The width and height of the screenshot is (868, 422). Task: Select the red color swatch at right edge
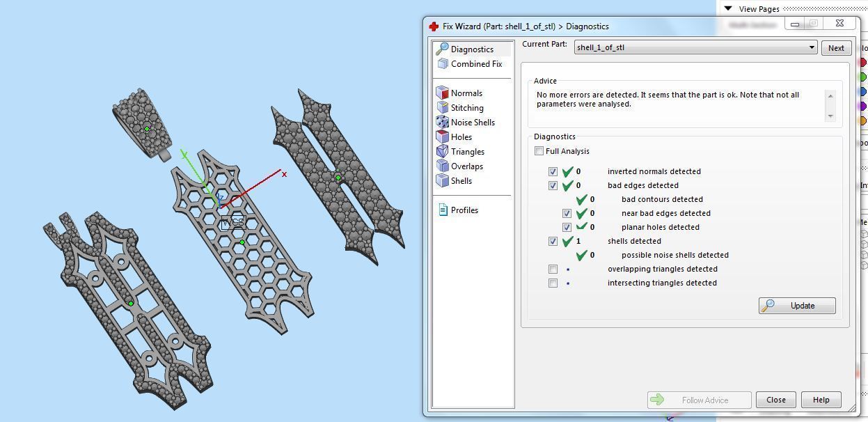coord(863,63)
